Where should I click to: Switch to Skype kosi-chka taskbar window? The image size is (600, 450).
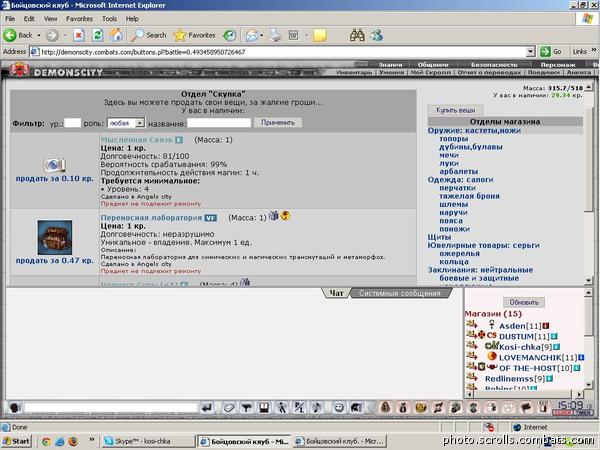[149, 441]
